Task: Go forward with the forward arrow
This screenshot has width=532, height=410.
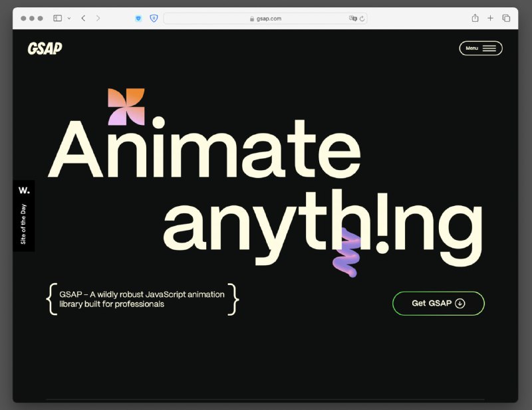Action: click(98, 18)
